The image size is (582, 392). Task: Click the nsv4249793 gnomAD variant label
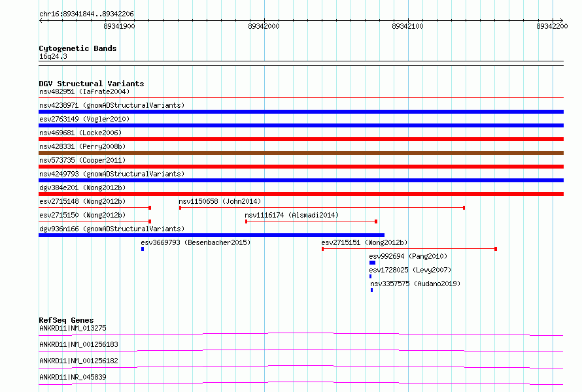click(112, 174)
